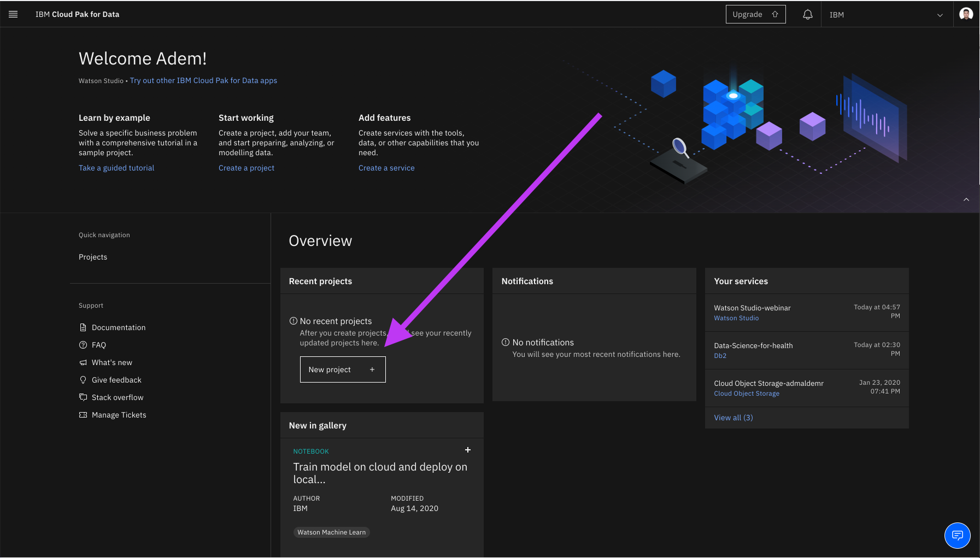Open What's new support link

[x=112, y=362]
